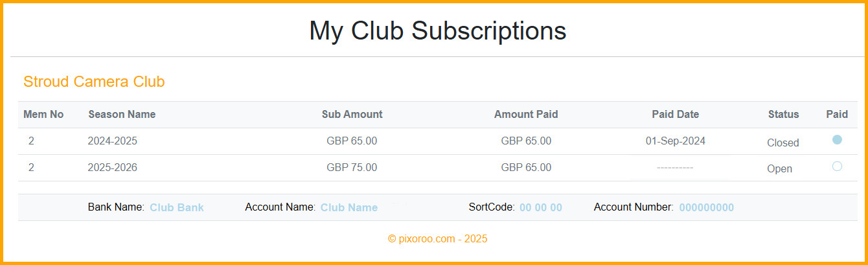Click the Mem No column header

coord(43,114)
